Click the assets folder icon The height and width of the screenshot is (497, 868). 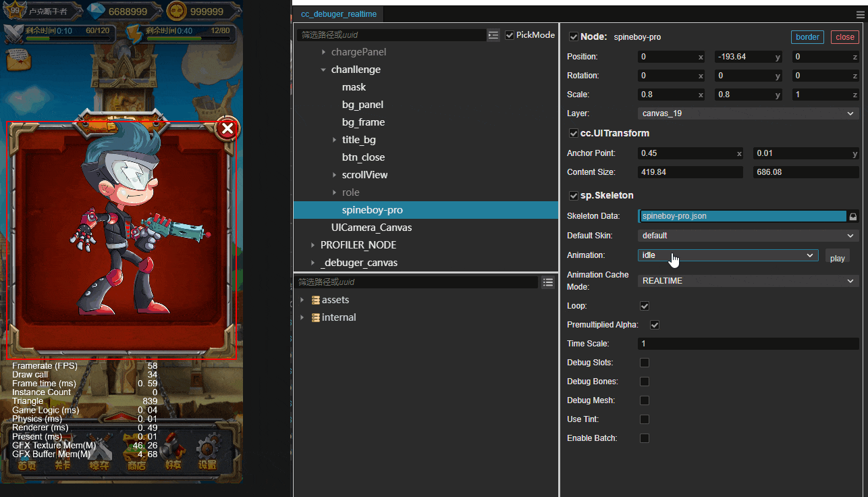click(315, 300)
